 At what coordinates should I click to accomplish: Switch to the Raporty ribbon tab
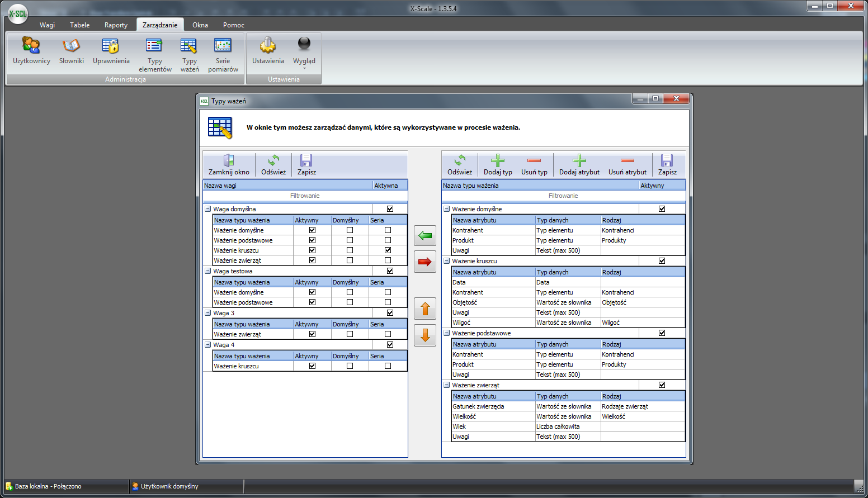[116, 25]
